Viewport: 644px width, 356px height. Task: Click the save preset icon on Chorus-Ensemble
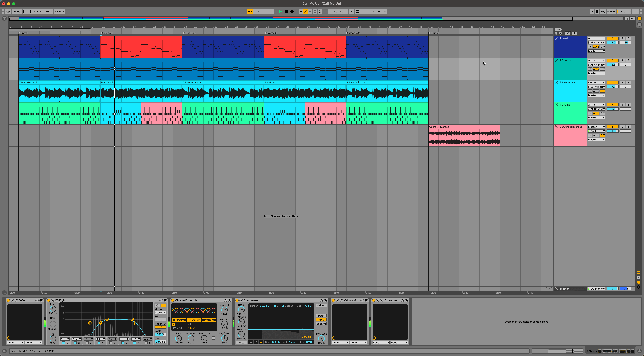click(x=230, y=300)
